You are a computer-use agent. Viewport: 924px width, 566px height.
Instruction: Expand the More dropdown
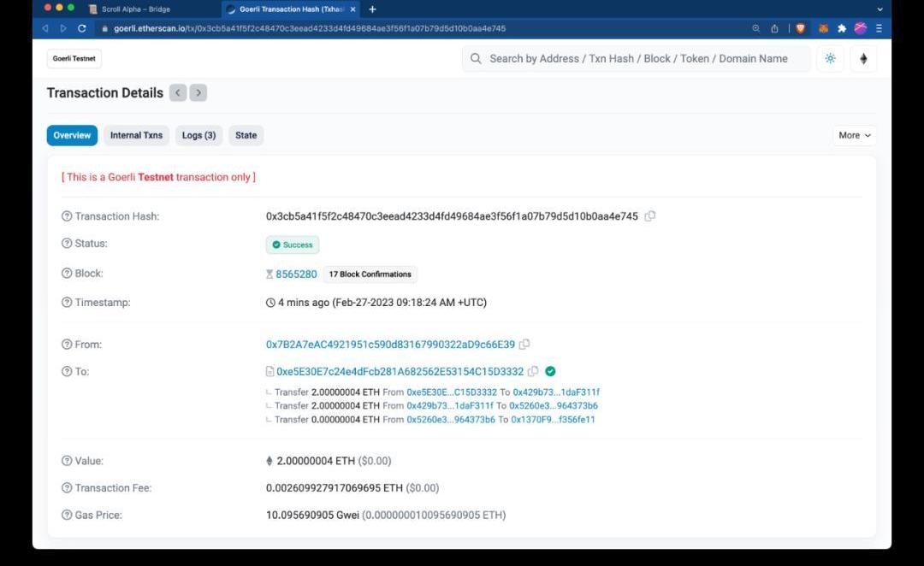(x=855, y=135)
